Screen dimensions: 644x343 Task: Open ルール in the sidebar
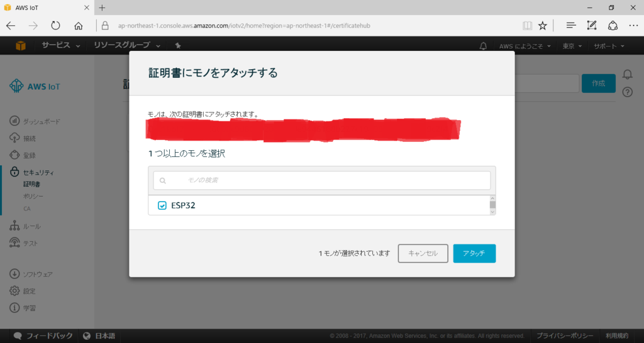[25, 226]
